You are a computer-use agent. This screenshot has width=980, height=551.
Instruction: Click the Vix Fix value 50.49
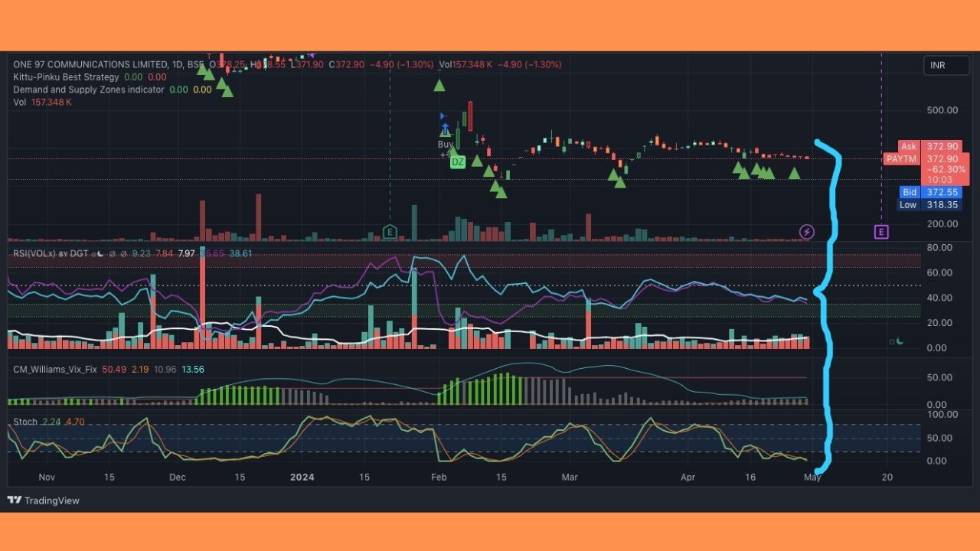114,369
